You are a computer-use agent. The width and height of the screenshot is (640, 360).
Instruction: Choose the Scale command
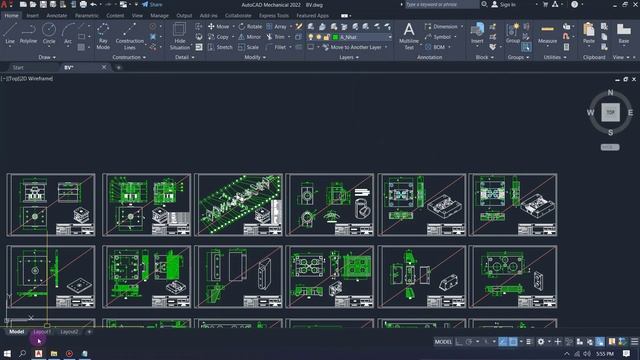tap(248, 47)
